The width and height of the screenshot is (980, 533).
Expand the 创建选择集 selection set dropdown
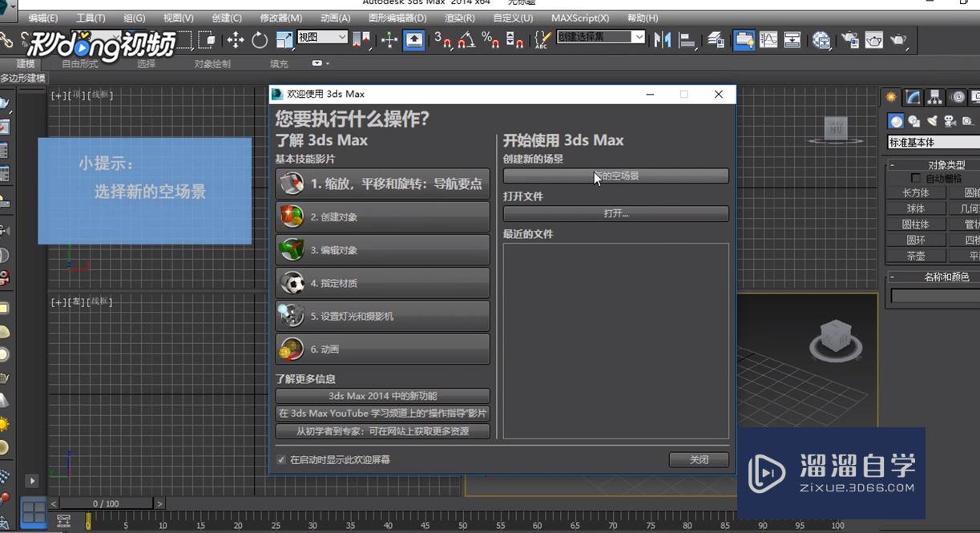click(639, 37)
